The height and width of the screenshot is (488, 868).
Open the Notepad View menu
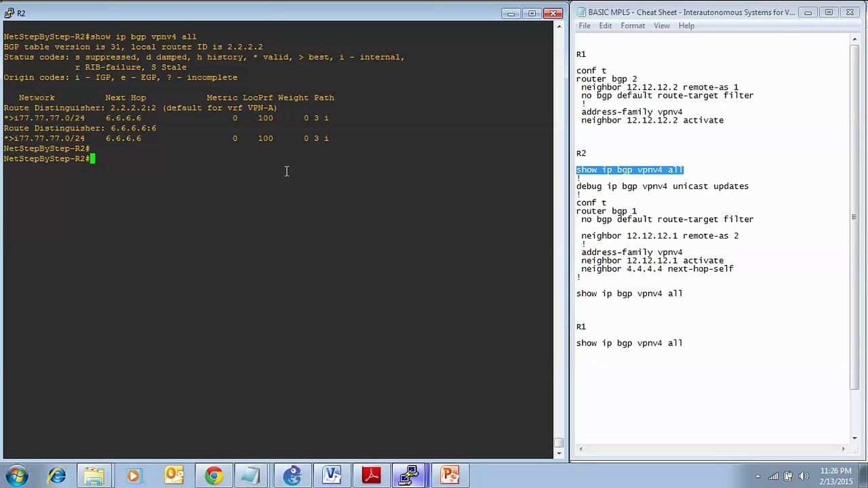[661, 26]
